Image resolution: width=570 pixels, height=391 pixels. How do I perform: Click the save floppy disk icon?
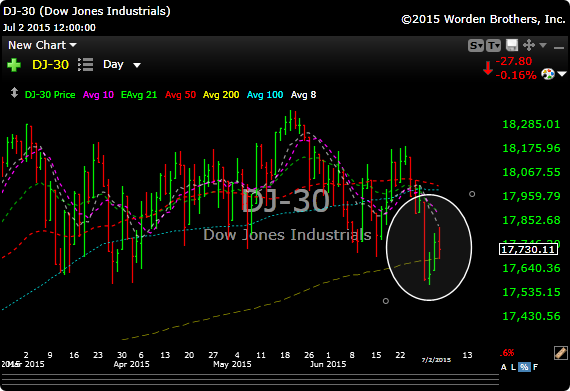pos(511,45)
